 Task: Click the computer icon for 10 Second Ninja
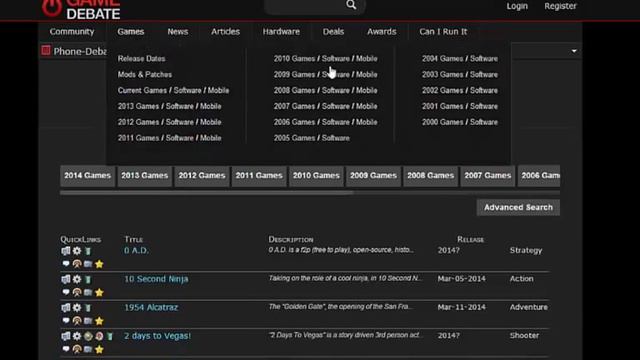[x=66, y=279]
